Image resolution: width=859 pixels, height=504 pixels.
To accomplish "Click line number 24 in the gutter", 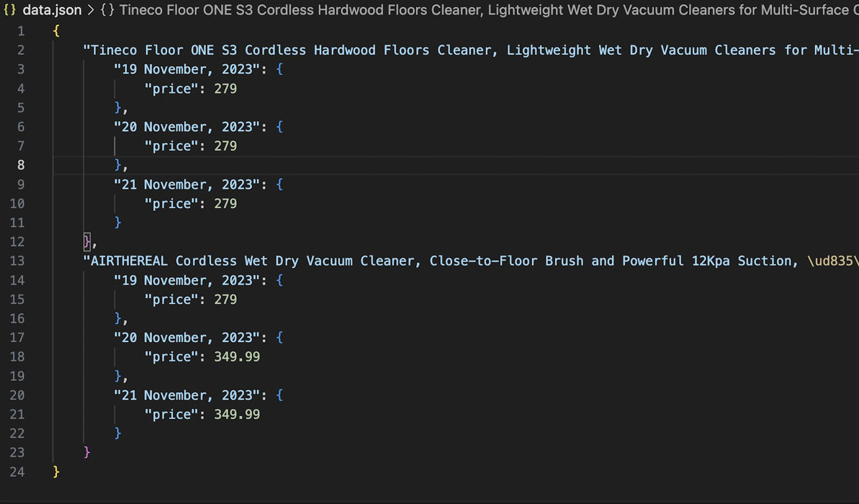I will (x=17, y=472).
